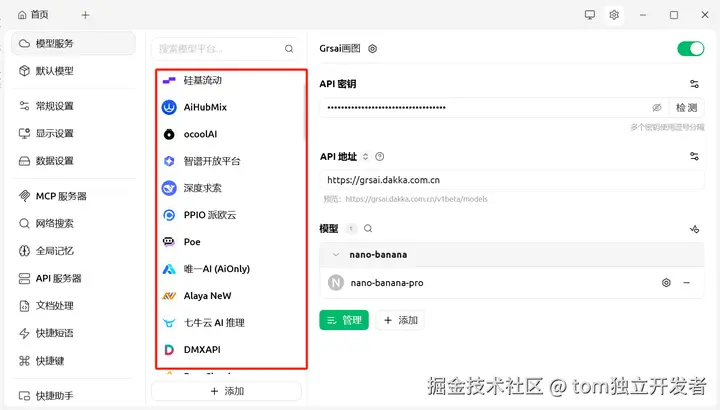Open 网络搜索 settings section
Image resolution: width=720 pixels, height=410 pixels.
coord(73,224)
